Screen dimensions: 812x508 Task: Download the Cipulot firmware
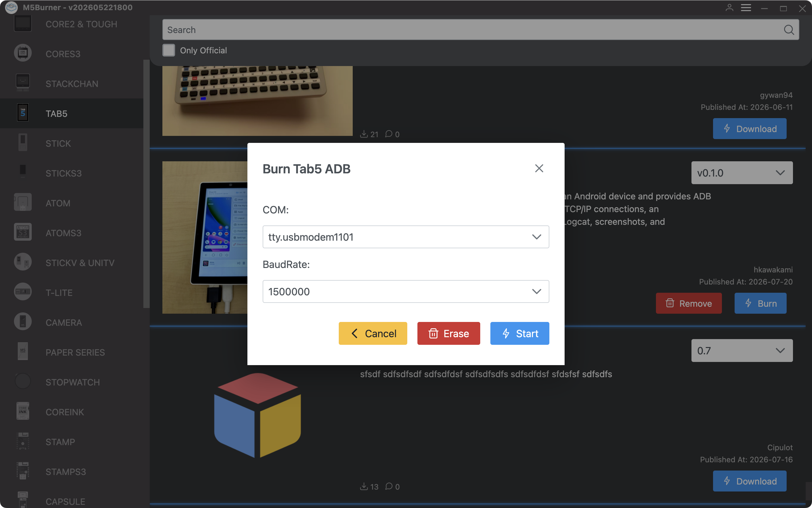click(750, 481)
